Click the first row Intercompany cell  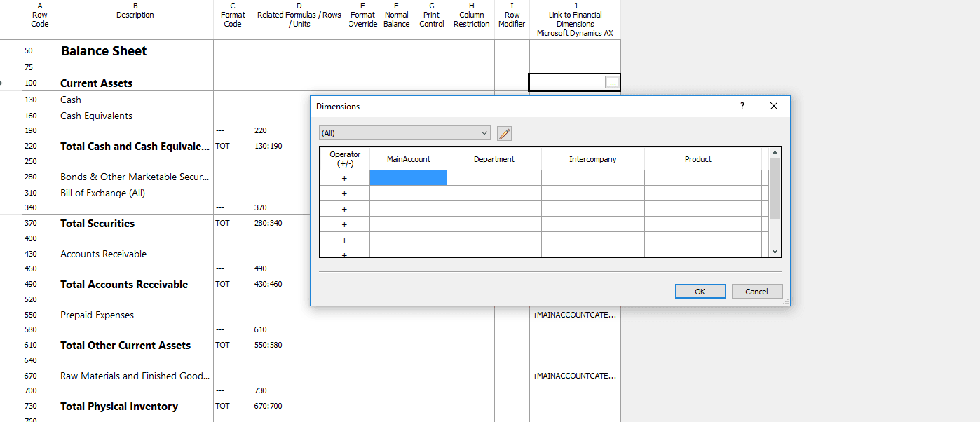(x=592, y=178)
